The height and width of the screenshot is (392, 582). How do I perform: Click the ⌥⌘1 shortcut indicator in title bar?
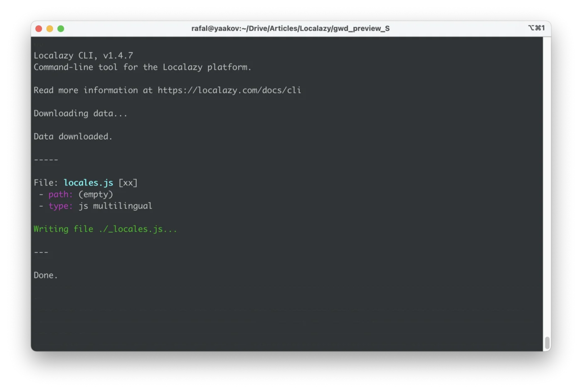click(536, 28)
